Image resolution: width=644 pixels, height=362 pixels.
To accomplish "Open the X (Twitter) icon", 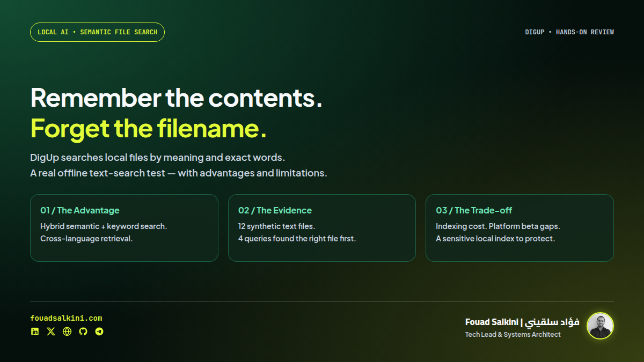I will click(51, 331).
